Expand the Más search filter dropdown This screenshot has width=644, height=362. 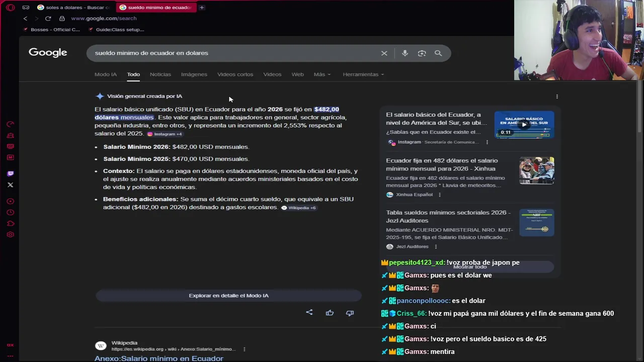[322, 74]
